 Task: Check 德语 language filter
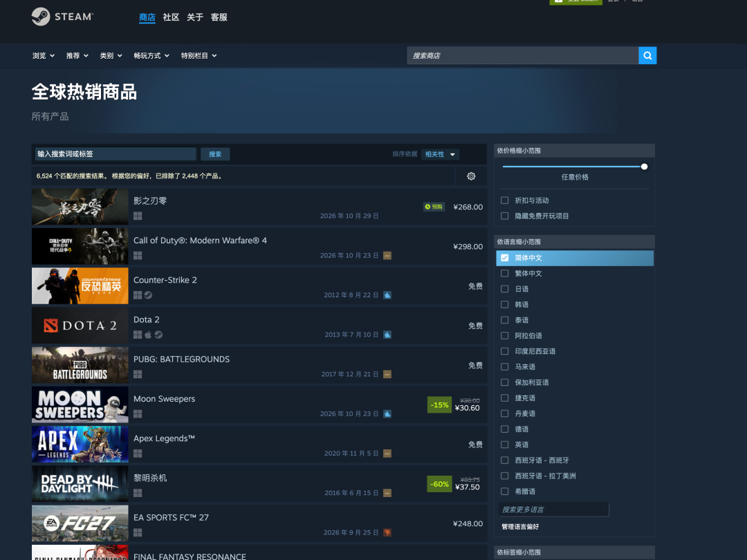[504, 429]
